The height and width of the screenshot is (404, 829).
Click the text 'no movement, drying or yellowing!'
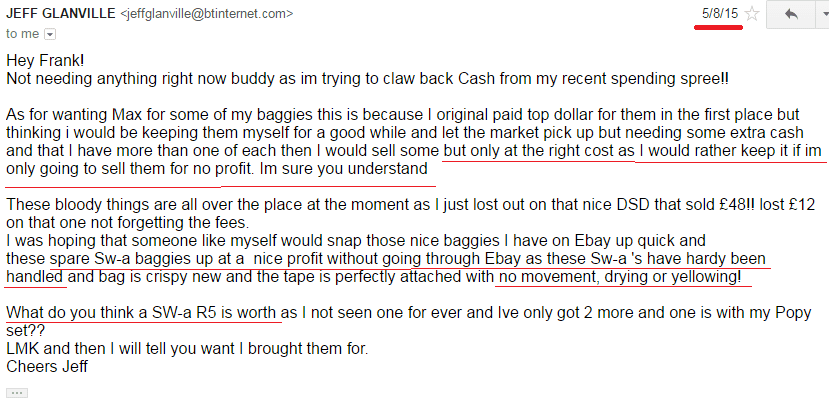coord(618,277)
